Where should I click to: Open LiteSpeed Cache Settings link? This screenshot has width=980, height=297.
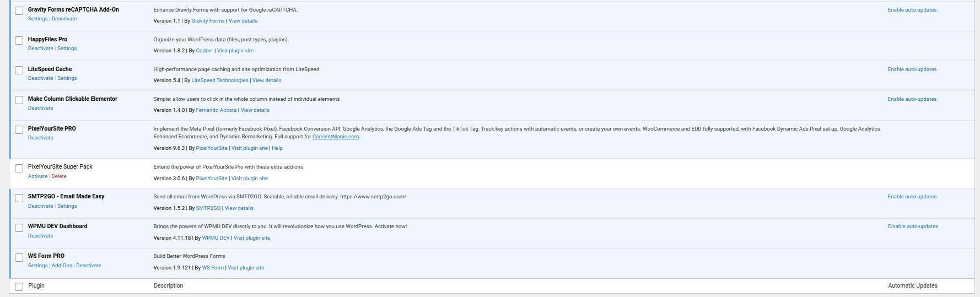pyautogui.click(x=67, y=78)
